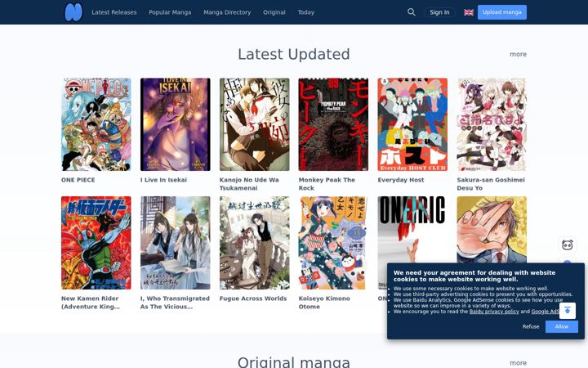Click the I Live In Isekai title
This screenshot has height=368, width=588.
(x=163, y=180)
